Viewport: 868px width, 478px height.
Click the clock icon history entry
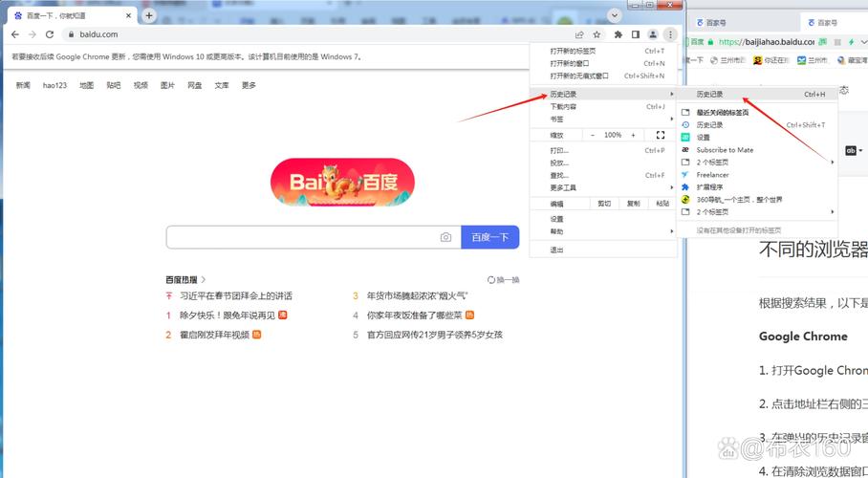click(x=685, y=124)
